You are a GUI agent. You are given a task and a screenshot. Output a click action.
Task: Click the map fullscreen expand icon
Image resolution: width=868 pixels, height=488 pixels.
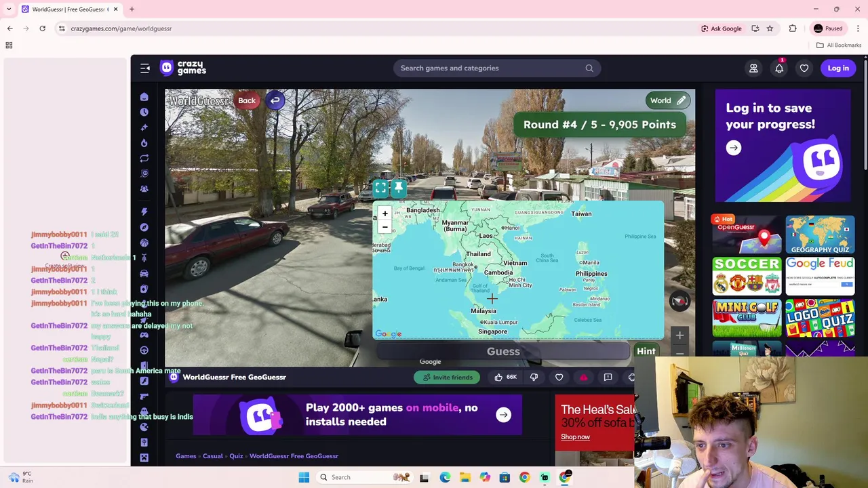(380, 188)
